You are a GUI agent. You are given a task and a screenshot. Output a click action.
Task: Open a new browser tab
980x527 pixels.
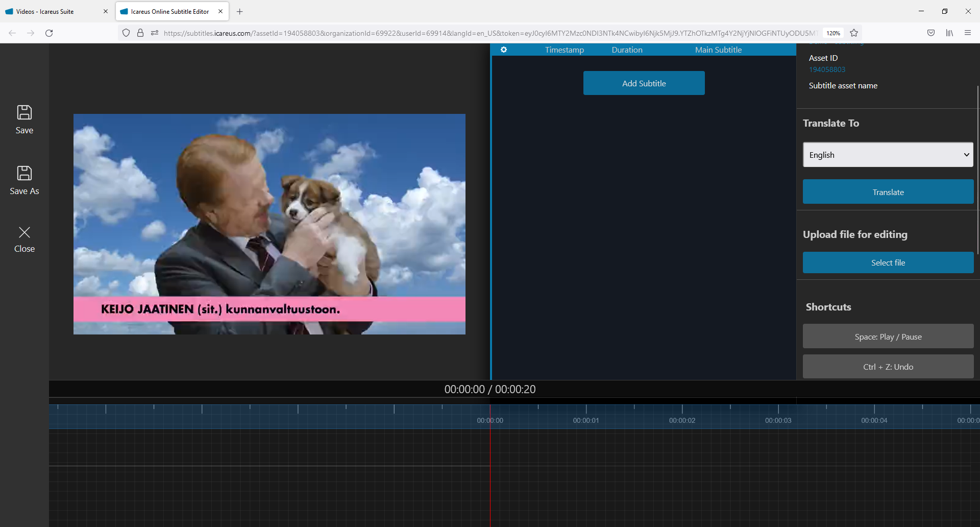240,11
